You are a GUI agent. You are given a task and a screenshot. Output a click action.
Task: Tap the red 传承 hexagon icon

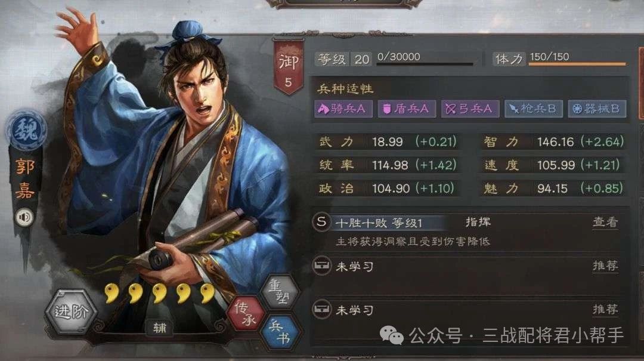tap(246, 313)
